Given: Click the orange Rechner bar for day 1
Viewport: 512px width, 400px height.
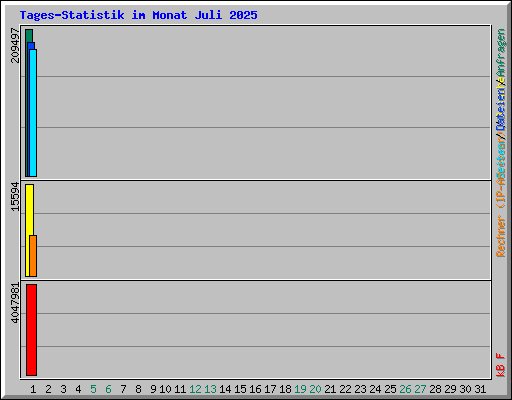Looking at the screenshot, I should [x=33, y=256].
